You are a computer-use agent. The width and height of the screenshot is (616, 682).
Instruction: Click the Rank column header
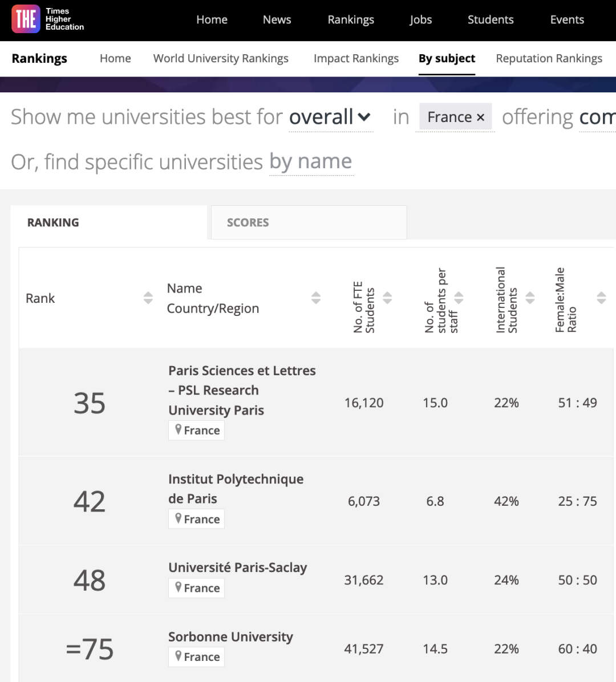(40, 298)
